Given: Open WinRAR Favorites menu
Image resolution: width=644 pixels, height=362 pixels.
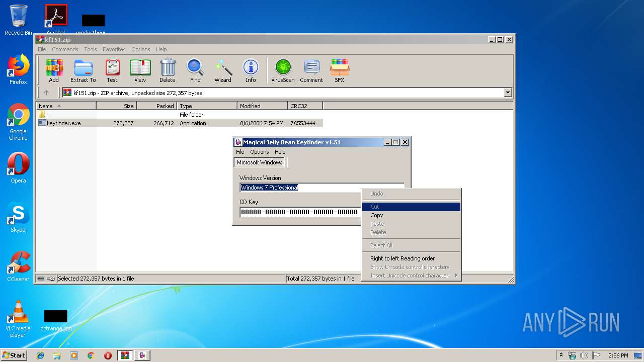Looking at the screenshot, I should pos(114,49).
